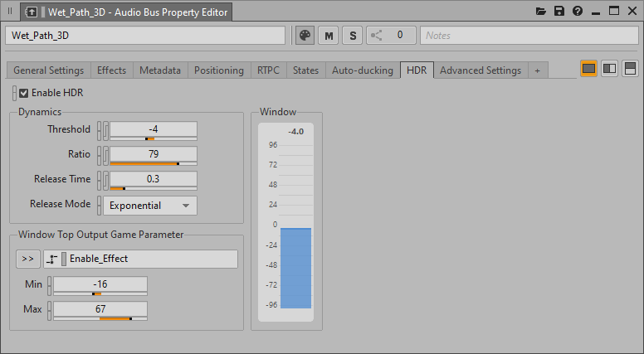
Task: Open the folder icon in title bar
Action: coord(542,12)
